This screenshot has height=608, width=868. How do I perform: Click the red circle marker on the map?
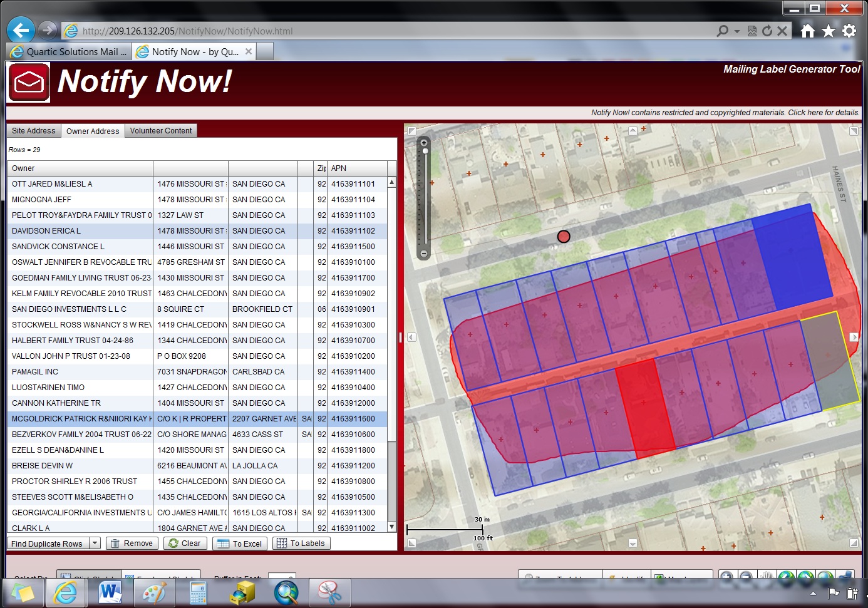[564, 236]
